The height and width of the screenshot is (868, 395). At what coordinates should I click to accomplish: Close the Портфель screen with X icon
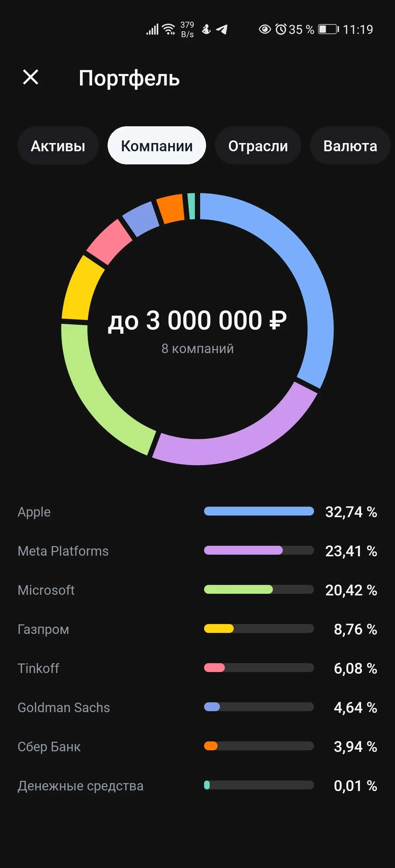(30, 77)
